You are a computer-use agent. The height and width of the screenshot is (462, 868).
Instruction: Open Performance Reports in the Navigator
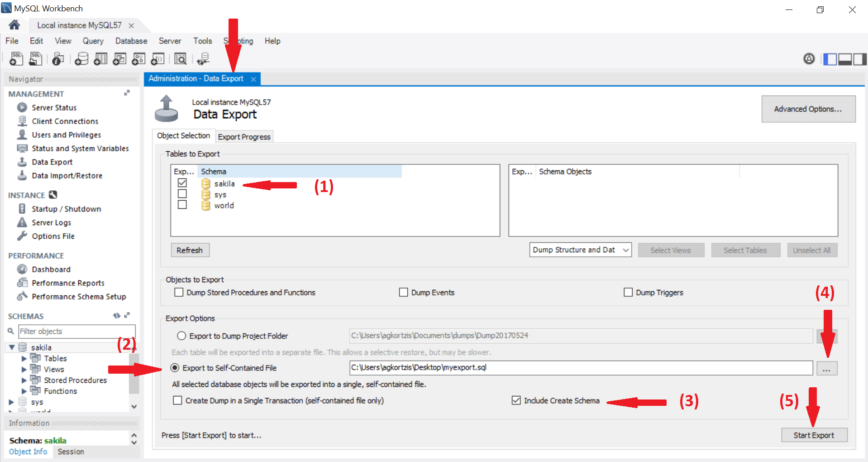(68, 283)
